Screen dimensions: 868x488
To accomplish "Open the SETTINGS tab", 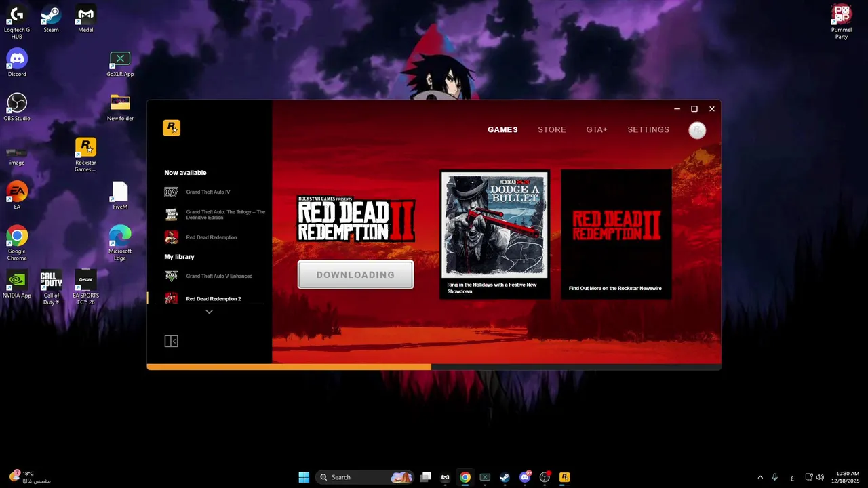I will coord(648,129).
